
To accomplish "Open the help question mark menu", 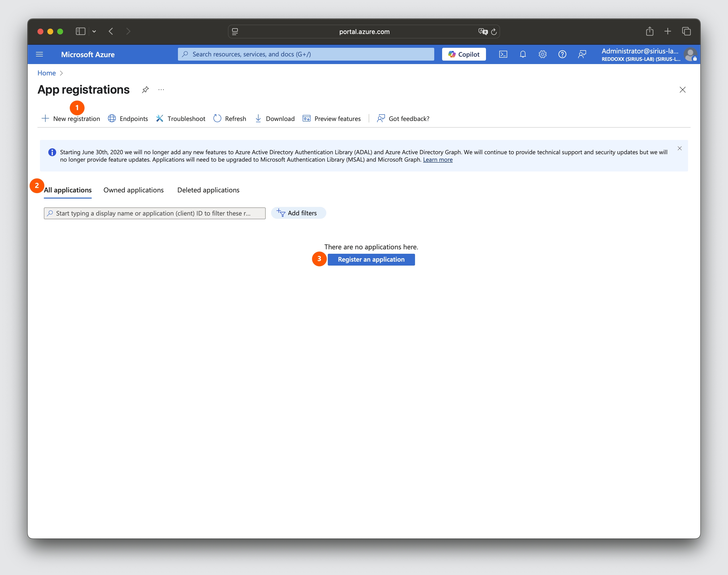I will click(562, 54).
